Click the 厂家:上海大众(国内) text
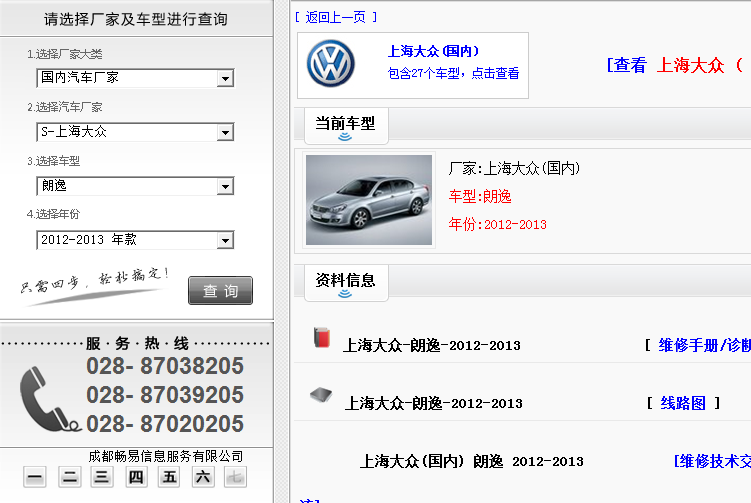Viewport: 751px width, 503px height. (514, 168)
